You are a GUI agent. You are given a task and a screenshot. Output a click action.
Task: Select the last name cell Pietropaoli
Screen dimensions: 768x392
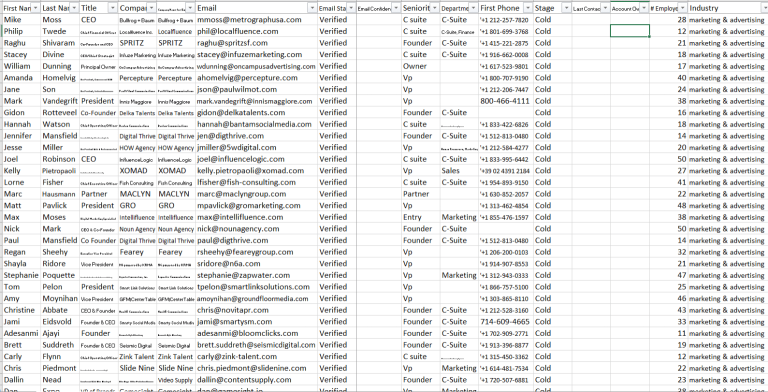[60, 171]
